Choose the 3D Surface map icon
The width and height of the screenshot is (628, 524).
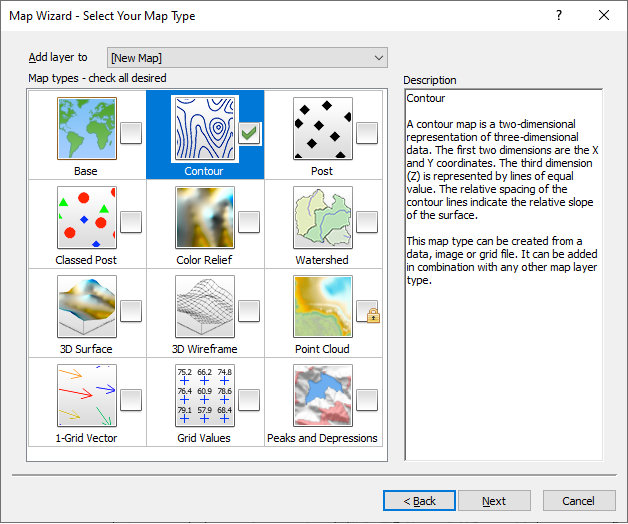click(86, 307)
